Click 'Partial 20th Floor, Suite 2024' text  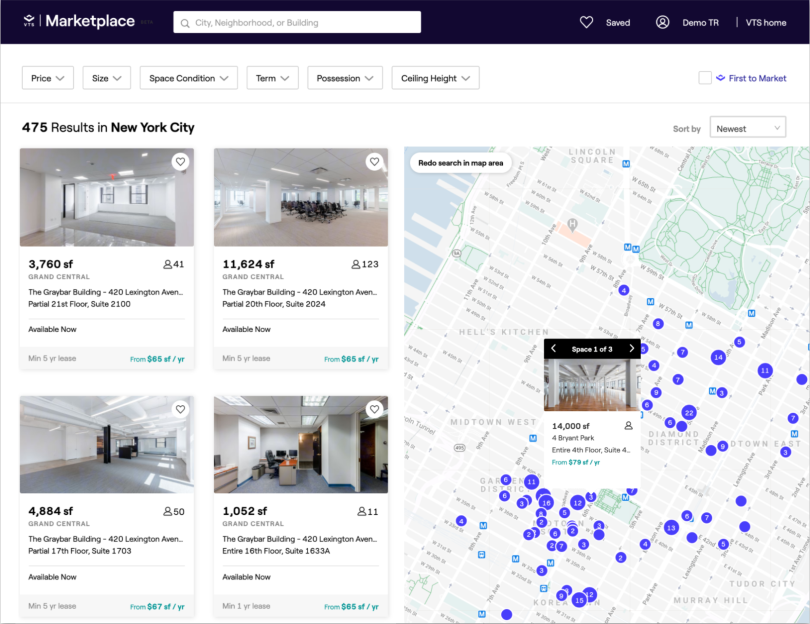274,304
